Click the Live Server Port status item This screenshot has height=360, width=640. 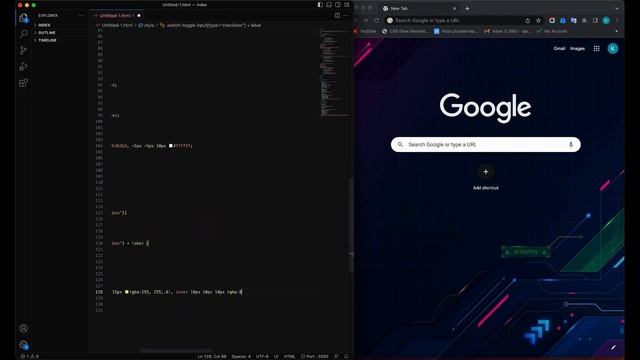(x=315, y=356)
